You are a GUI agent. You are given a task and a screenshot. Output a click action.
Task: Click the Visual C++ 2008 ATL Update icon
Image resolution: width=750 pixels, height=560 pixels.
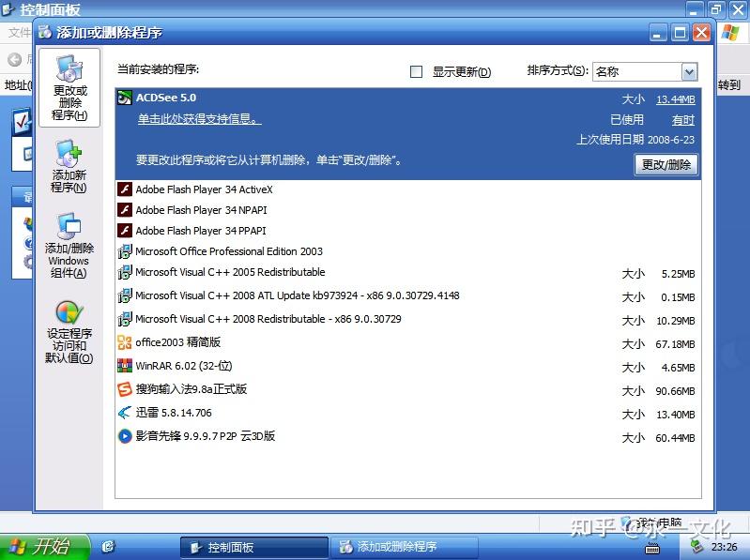[124, 295]
